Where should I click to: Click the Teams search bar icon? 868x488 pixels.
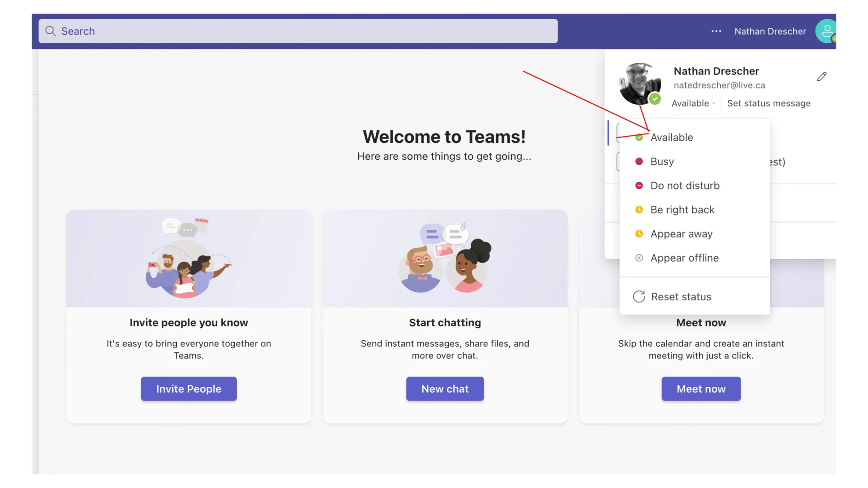click(51, 30)
